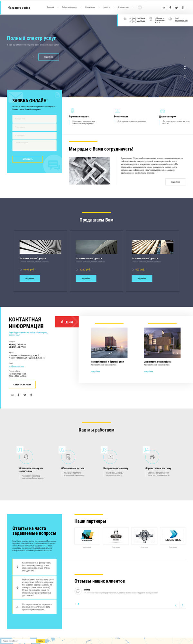The height and width of the screenshot is (644, 193).
Task: Select the second review pagination dot
Action: (78, 604)
